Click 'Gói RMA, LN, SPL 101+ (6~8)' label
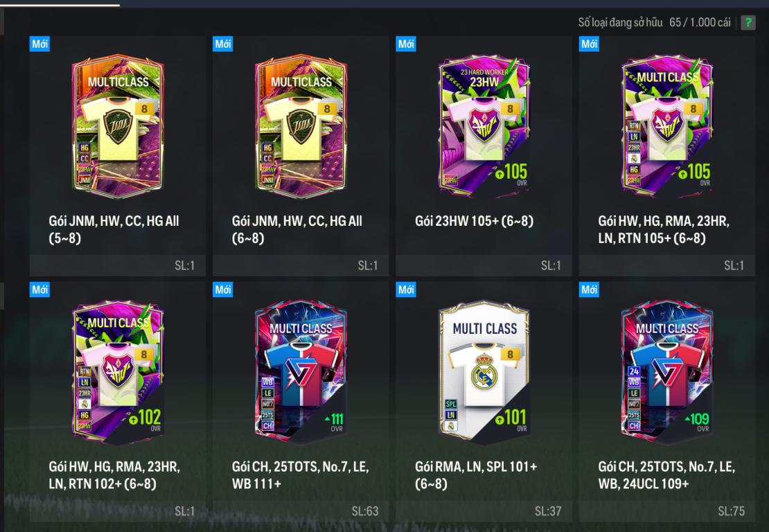This screenshot has height=532, width=769. 476,475
